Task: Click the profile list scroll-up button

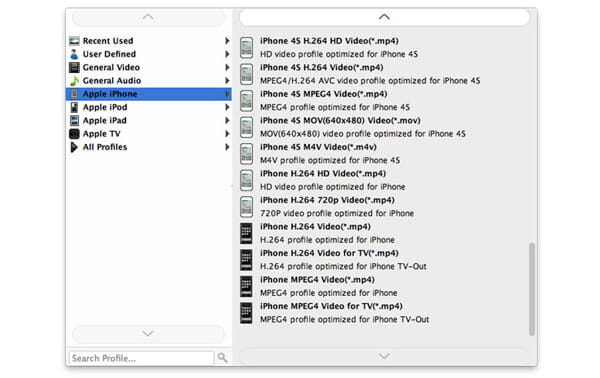Action: point(384,17)
